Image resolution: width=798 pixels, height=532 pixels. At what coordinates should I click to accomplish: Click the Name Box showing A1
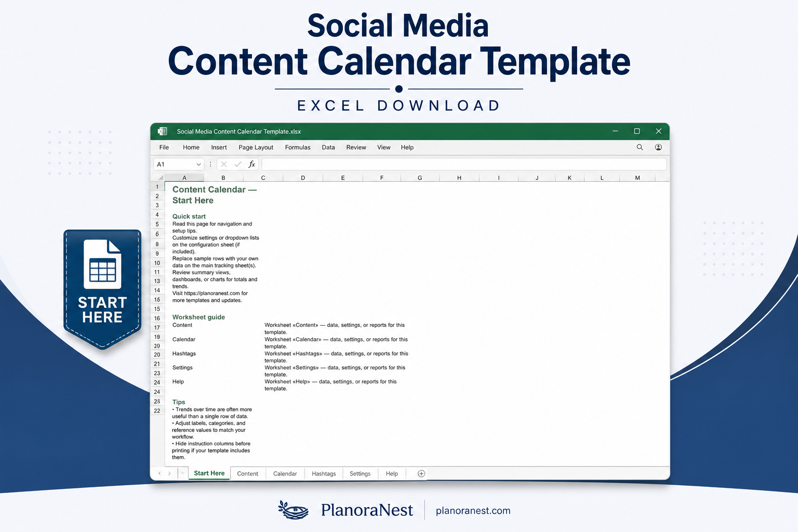click(x=178, y=164)
